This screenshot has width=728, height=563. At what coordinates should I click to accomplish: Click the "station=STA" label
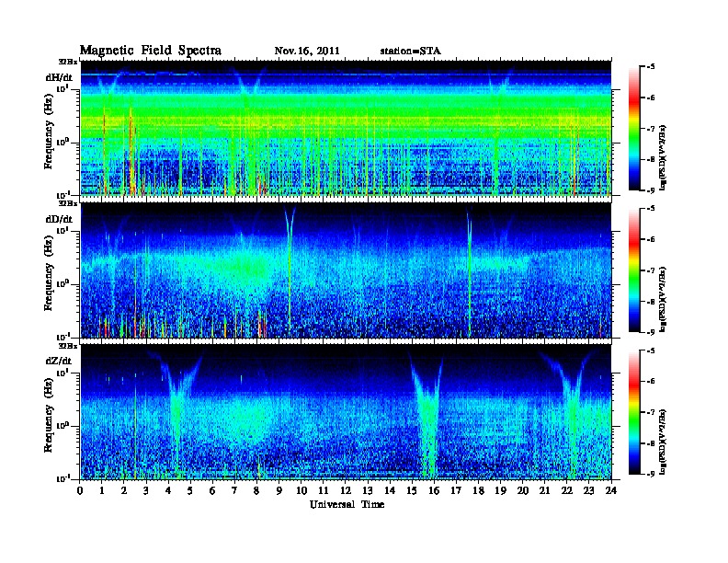click(x=410, y=52)
